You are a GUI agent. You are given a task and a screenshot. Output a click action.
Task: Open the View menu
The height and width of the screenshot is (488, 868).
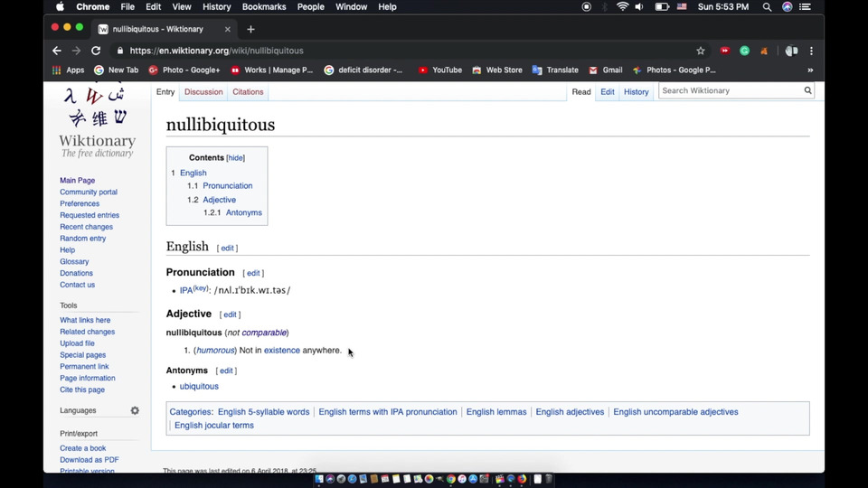click(182, 6)
